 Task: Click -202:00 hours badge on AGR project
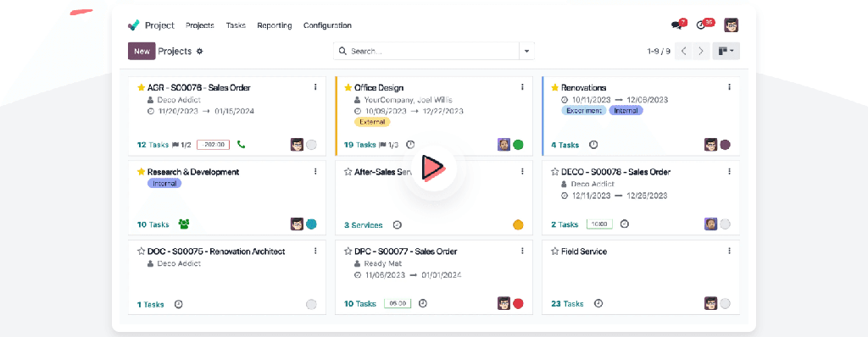click(213, 145)
